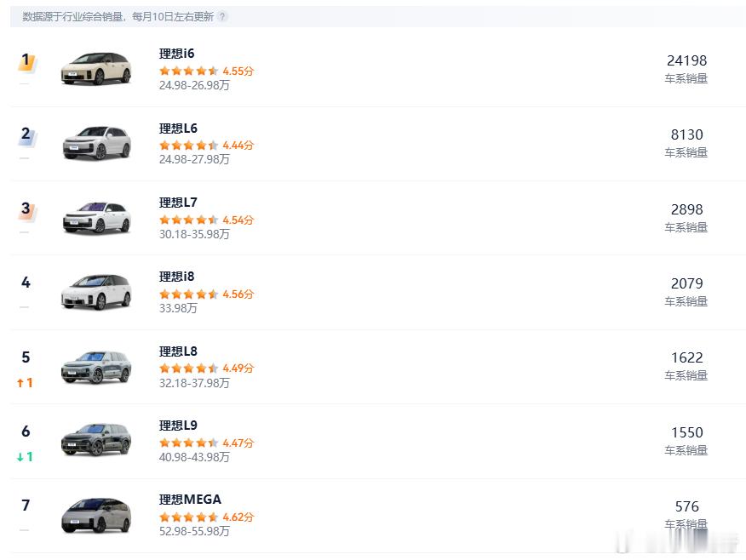Click the rank 2 badge icon
Image resolution: width=746 pixels, height=560 pixels.
(26, 134)
